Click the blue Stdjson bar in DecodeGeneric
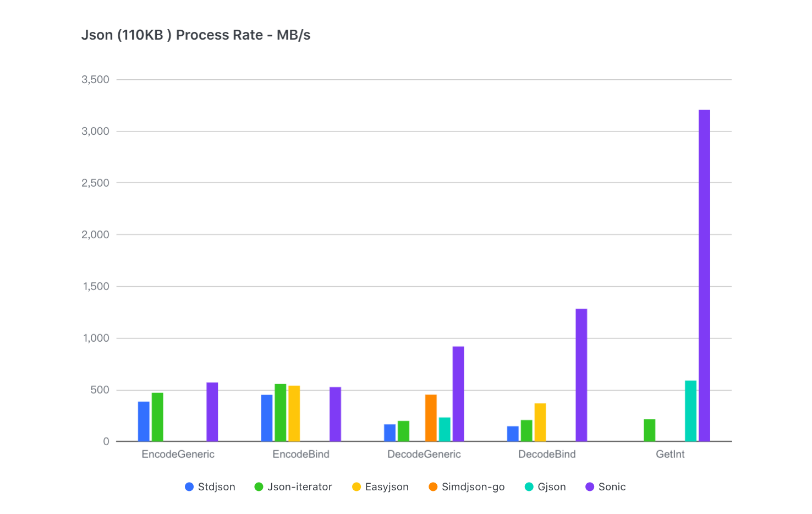The image size is (812, 514). coord(390,433)
